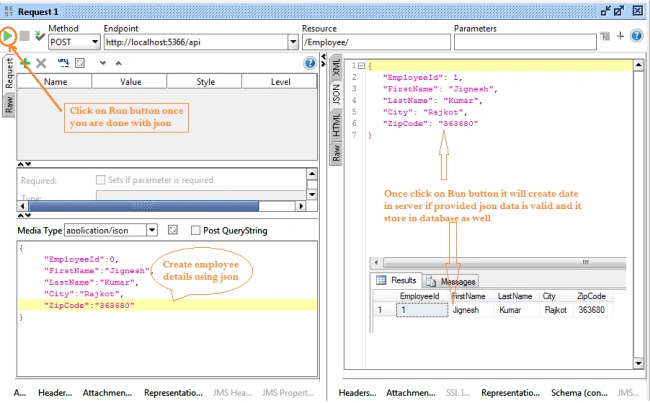The image size is (650, 403).
Task: Click the update parameters from URL icon
Action: coord(63,63)
